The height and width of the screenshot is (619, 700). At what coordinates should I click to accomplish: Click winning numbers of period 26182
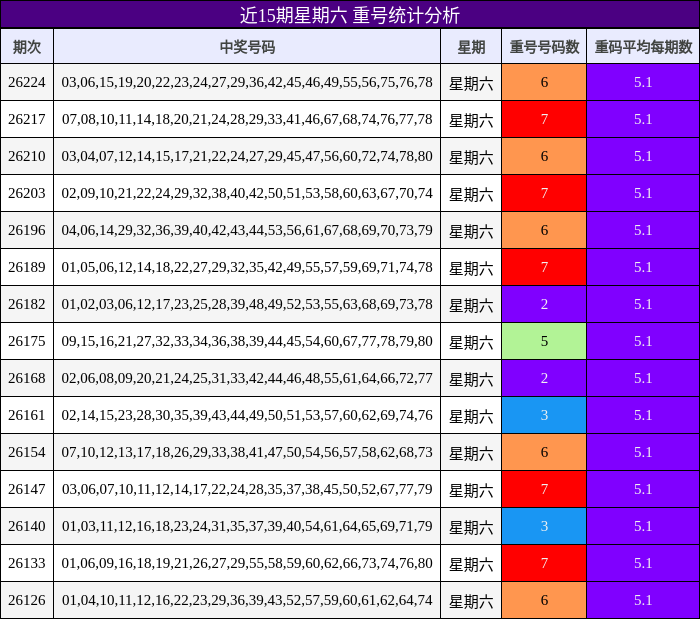click(247, 305)
